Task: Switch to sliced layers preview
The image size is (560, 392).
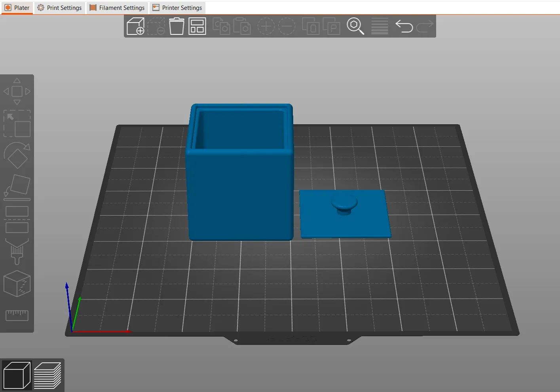Action: [x=47, y=375]
